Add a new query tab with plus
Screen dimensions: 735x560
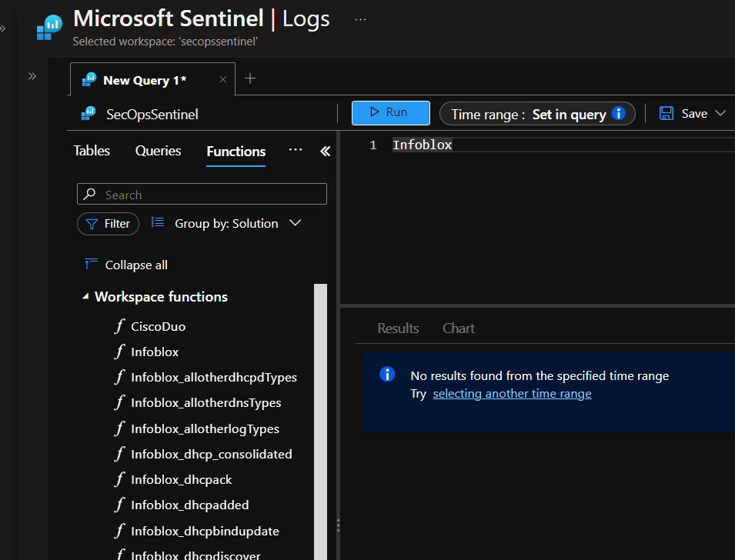pyautogui.click(x=250, y=78)
